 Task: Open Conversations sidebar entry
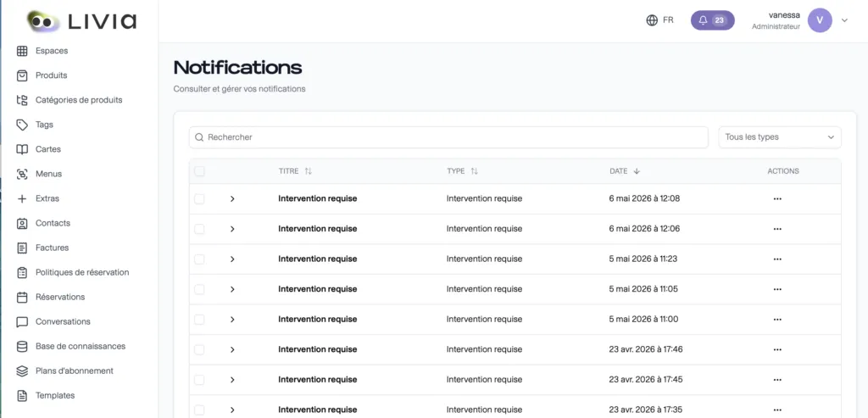(63, 321)
